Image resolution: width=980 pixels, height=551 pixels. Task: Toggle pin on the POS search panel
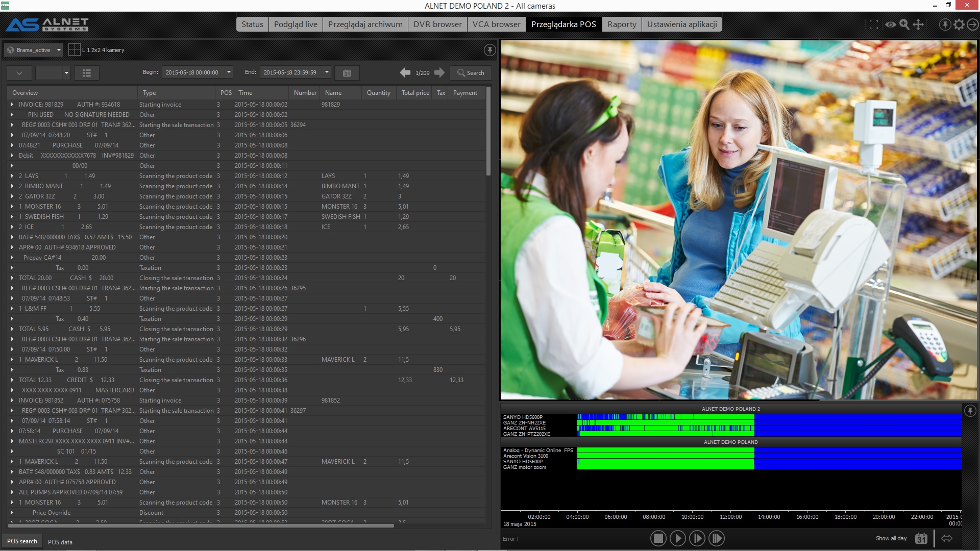[489, 50]
